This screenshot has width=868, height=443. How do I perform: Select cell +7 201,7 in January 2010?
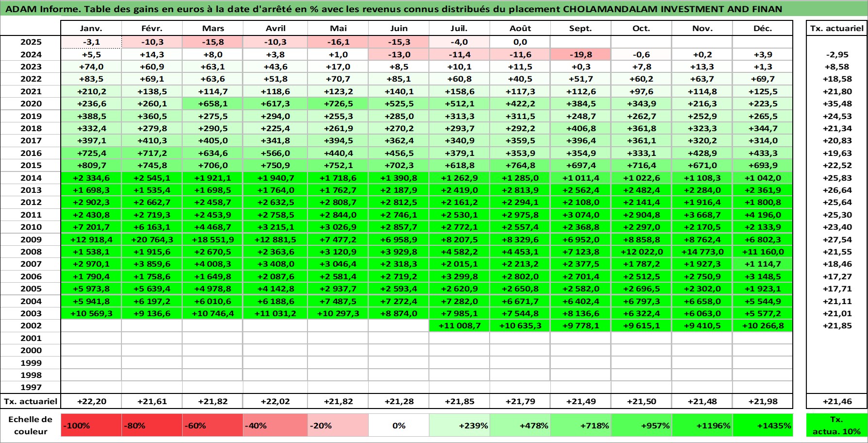click(x=91, y=227)
